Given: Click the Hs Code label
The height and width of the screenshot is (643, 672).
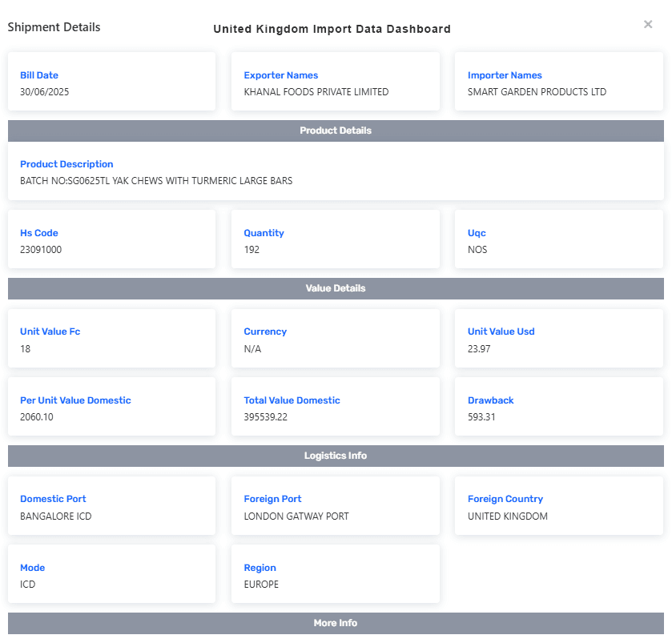Looking at the screenshot, I should [39, 233].
